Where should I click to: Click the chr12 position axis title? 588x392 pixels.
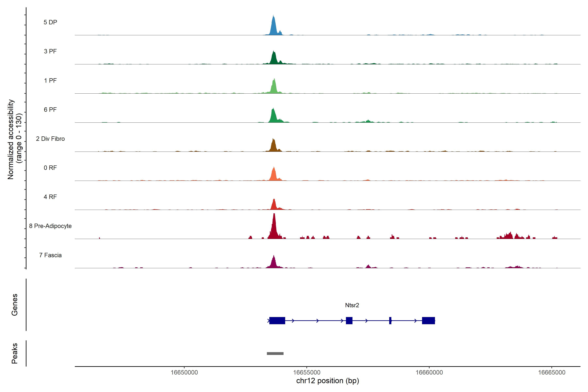click(x=327, y=381)
